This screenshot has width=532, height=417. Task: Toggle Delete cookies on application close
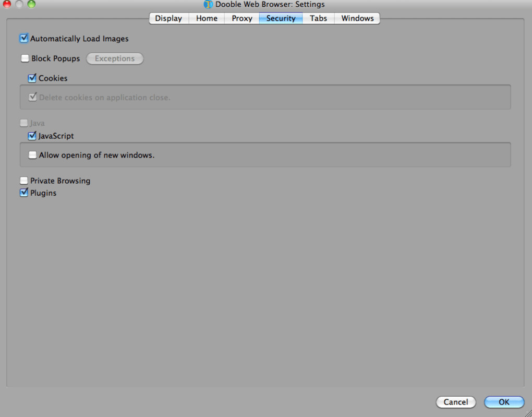(x=32, y=97)
